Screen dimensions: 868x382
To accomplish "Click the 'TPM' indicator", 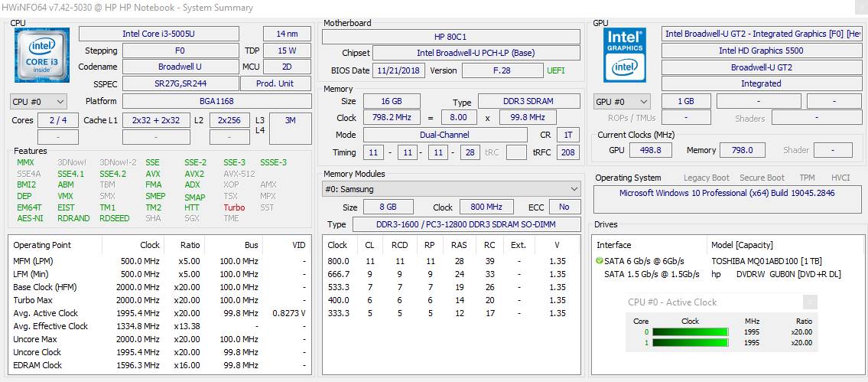I will tap(807, 178).
